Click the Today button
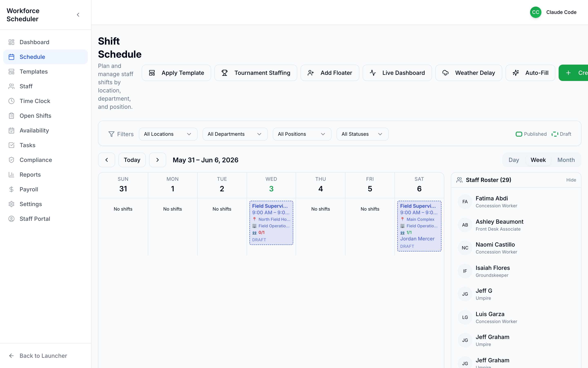Screen dimensions: 588x368 pyautogui.click(x=132, y=160)
